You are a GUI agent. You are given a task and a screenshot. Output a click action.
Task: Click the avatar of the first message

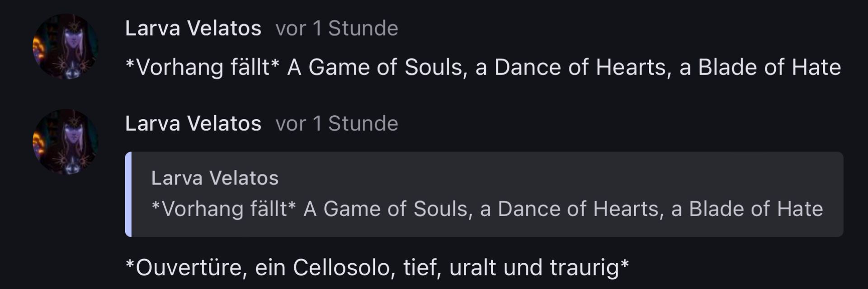(65, 47)
